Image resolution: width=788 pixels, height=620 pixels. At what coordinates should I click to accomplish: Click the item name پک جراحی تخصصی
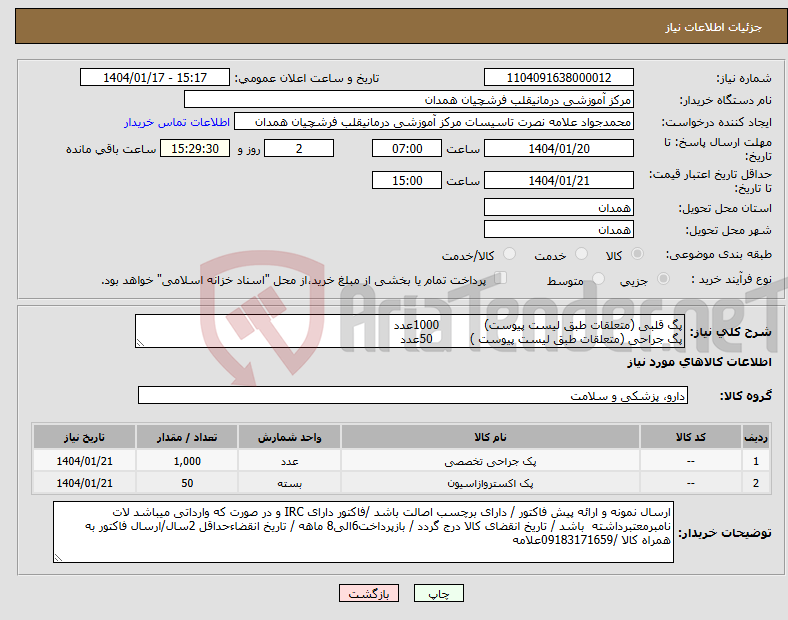click(490, 461)
